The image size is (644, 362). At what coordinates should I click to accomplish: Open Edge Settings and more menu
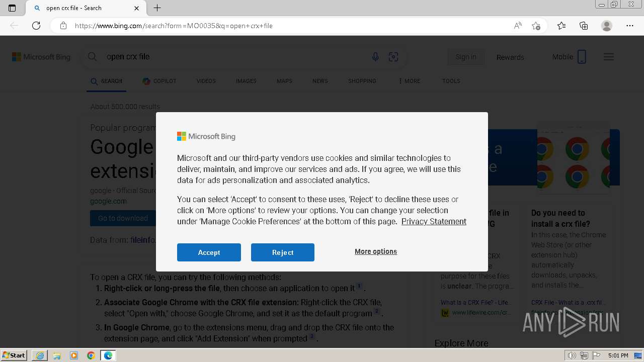tap(630, 26)
